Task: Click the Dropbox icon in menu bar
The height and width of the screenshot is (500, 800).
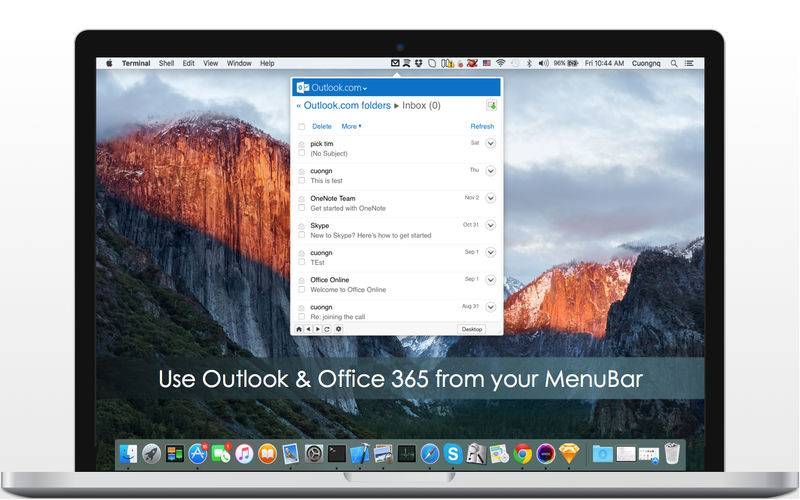Action: point(418,63)
